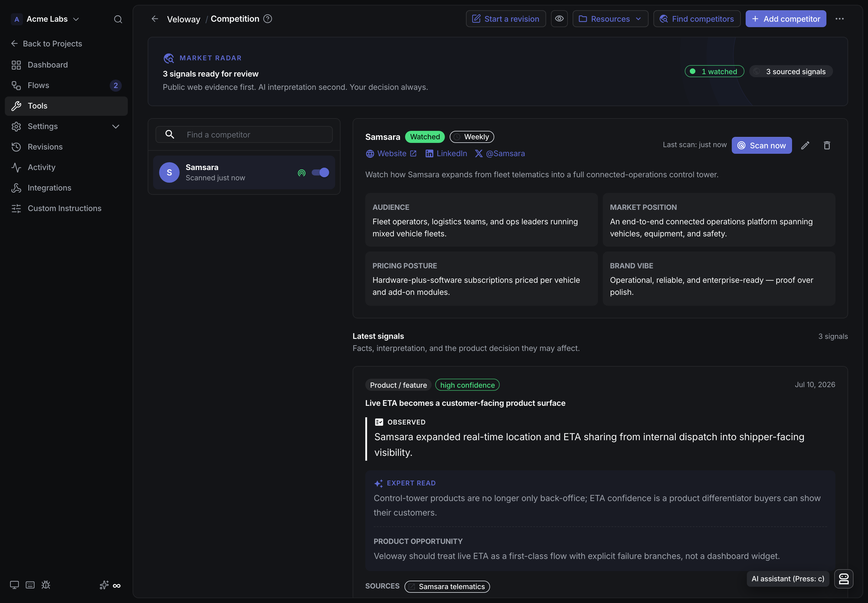Open Samsara Website link

tap(391, 153)
